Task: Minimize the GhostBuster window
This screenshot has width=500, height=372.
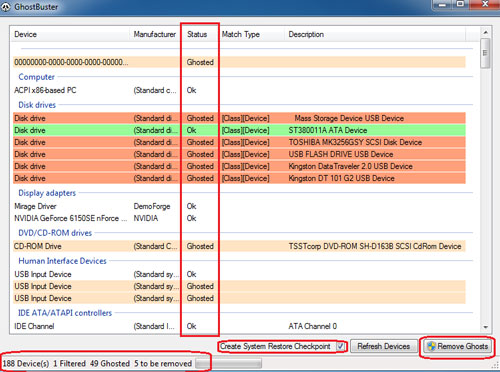Action: 442,5
